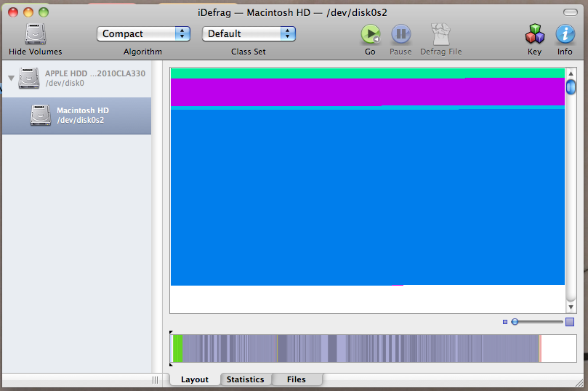This screenshot has height=391, width=588.
Task: Open the Algorithm dropdown showing Compact
Action: coord(144,33)
